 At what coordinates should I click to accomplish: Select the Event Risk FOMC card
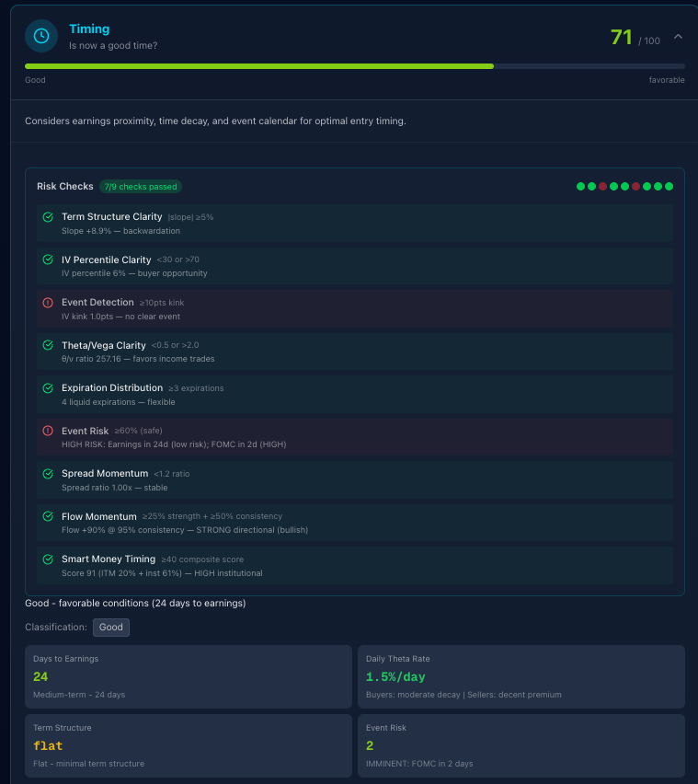click(521, 745)
